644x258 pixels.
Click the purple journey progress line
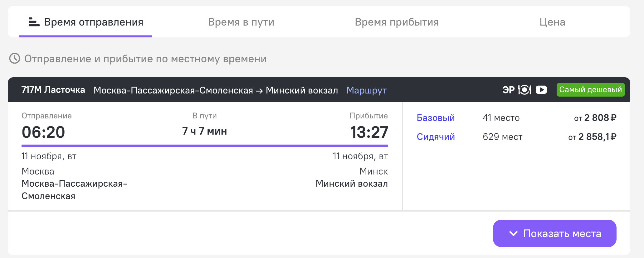click(205, 146)
